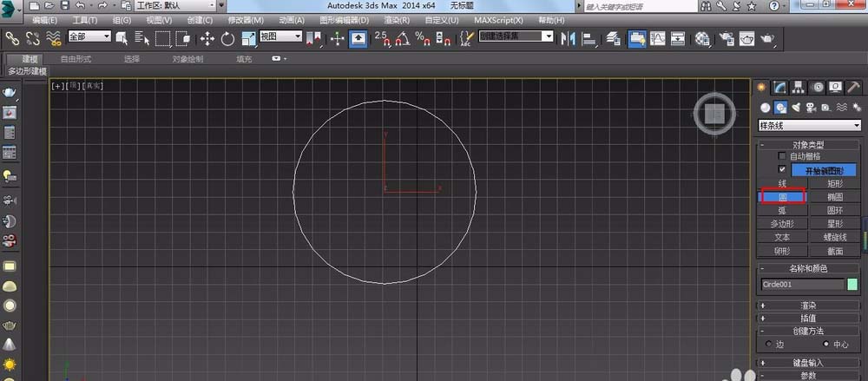Click the Select and Link chain icon

(12, 38)
